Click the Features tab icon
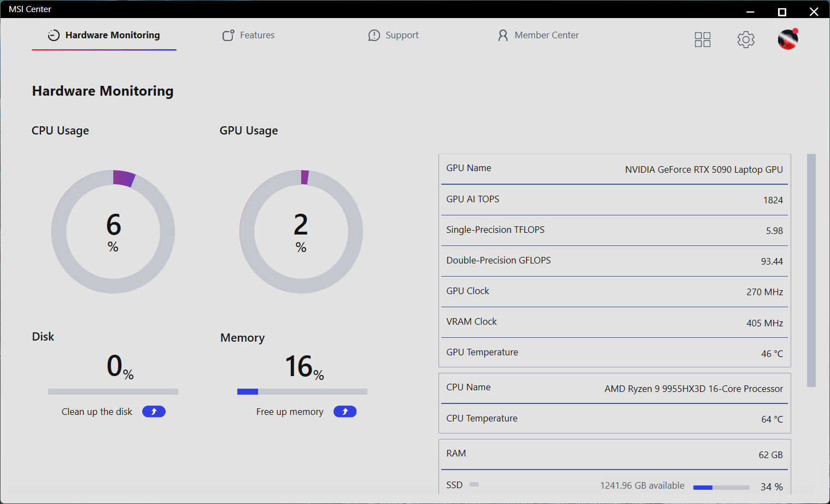830x504 pixels. 229,36
